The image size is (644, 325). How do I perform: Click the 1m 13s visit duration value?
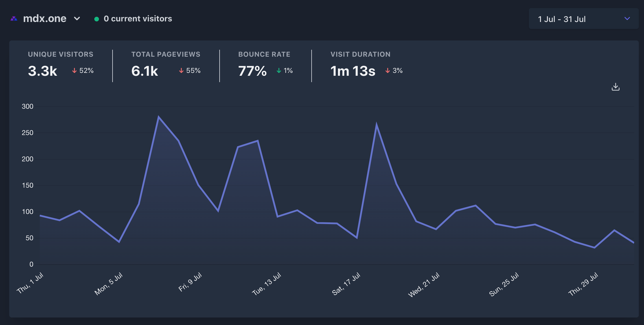click(x=353, y=71)
